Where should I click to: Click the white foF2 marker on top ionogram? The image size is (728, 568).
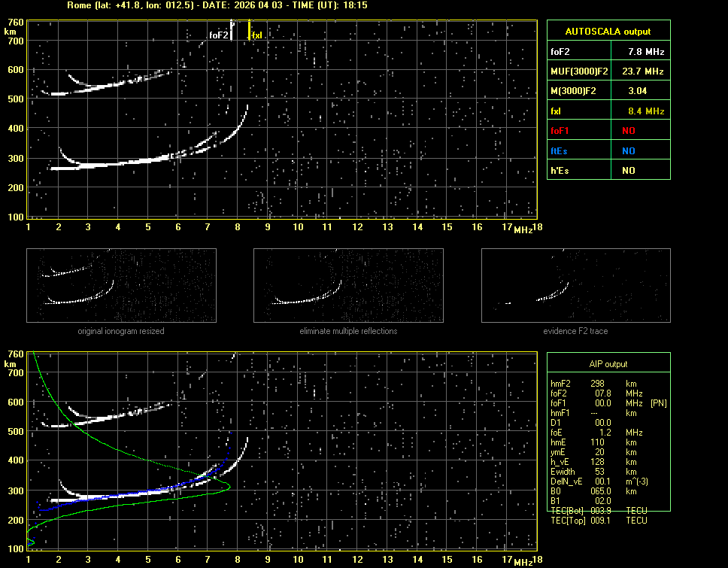[x=232, y=30]
